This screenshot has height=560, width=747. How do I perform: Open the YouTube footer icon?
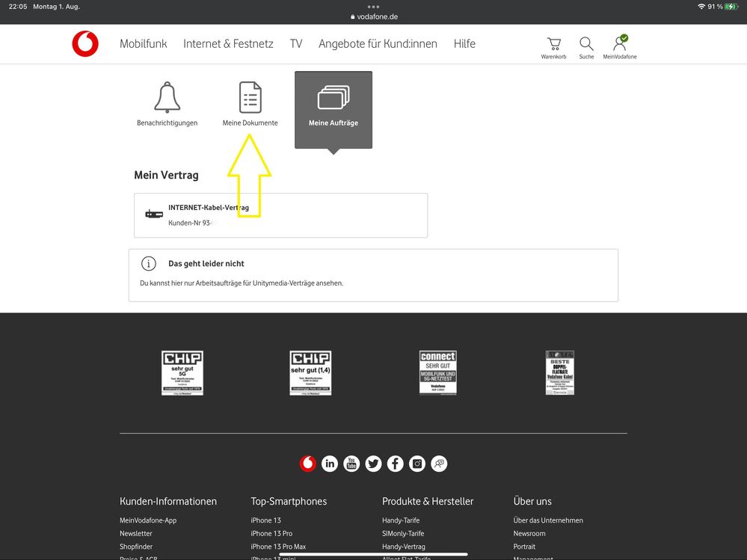(x=351, y=464)
